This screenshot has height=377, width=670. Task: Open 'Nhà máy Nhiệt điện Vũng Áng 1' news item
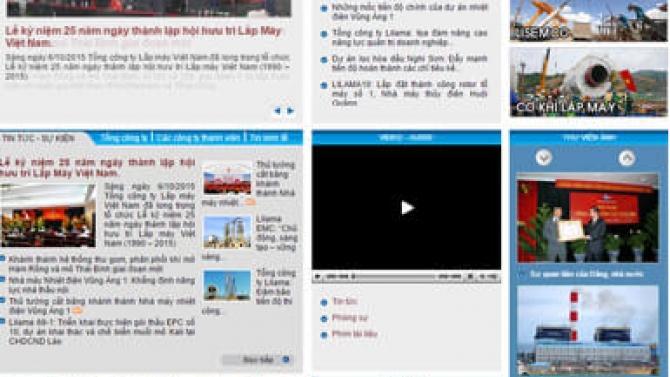point(102,285)
